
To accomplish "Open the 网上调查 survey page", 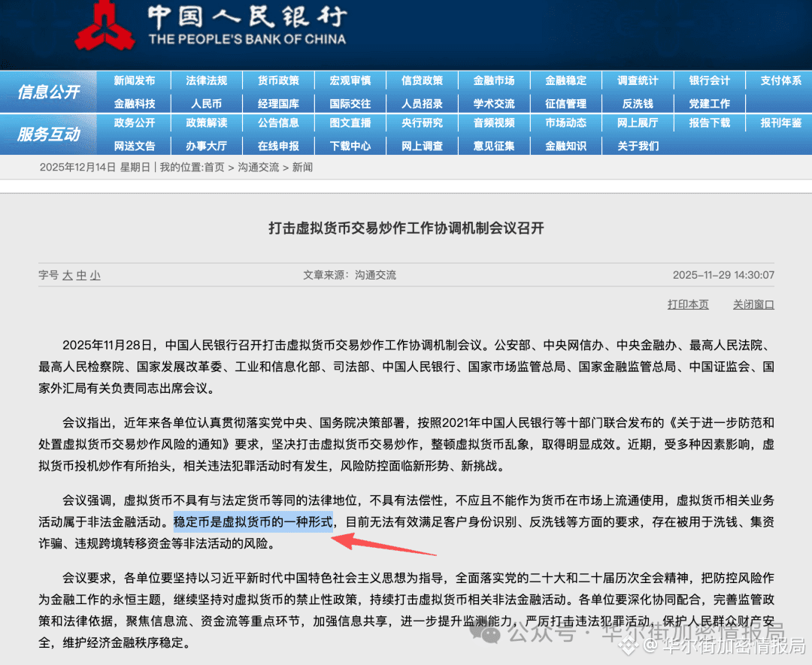I will [423, 146].
